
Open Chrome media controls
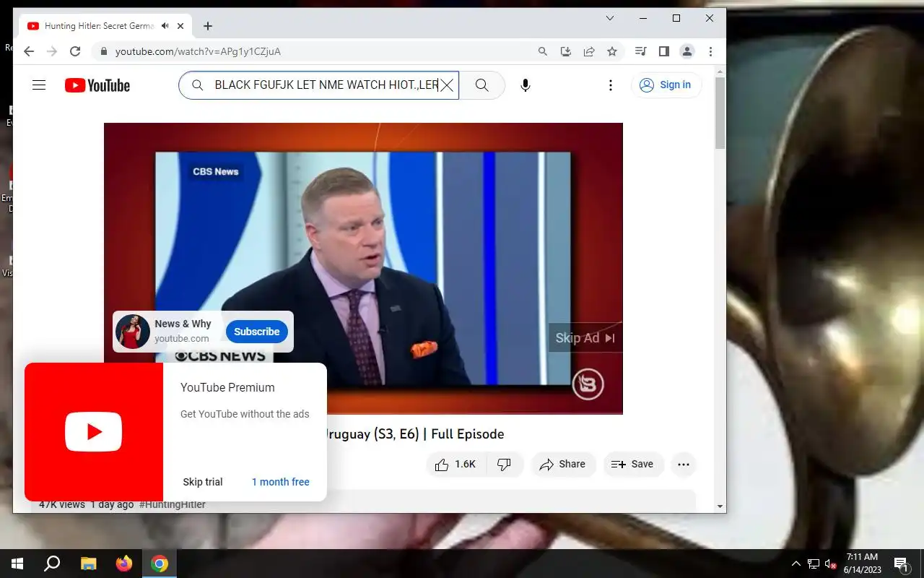pos(640,51)
